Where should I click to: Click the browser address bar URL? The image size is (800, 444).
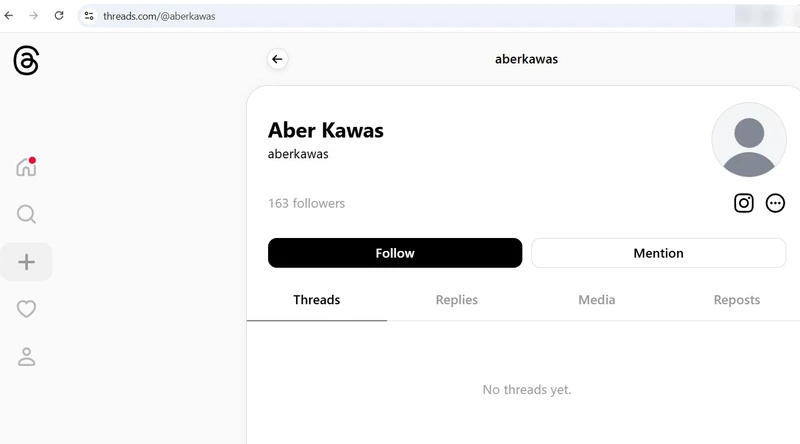click(160, 16)
